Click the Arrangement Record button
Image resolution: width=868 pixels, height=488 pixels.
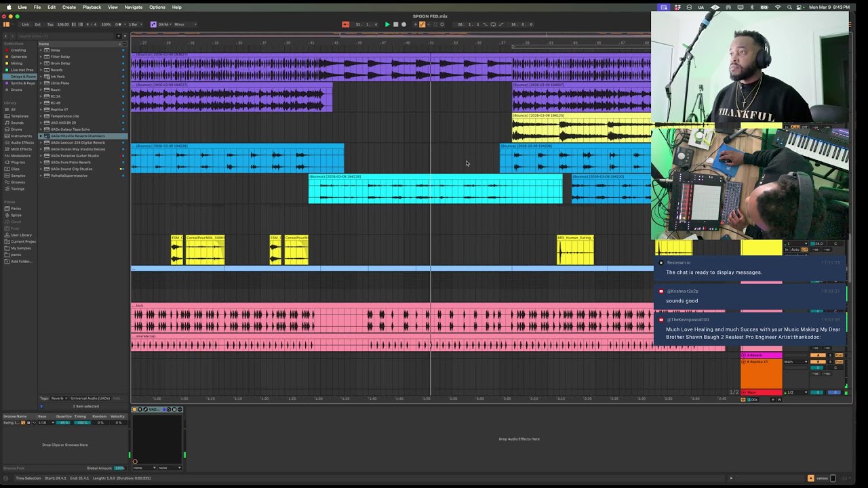403,24
